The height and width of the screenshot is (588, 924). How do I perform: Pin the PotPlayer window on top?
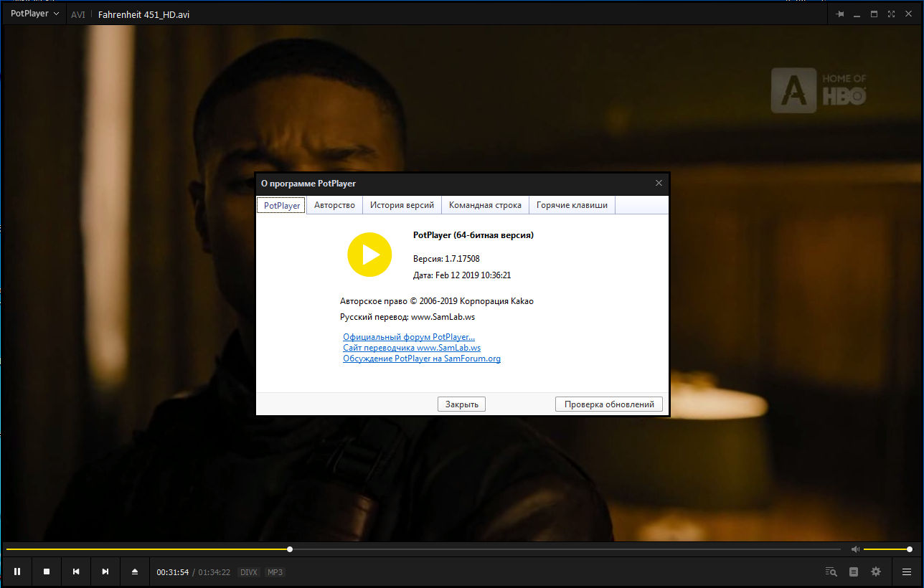(840, 14)
